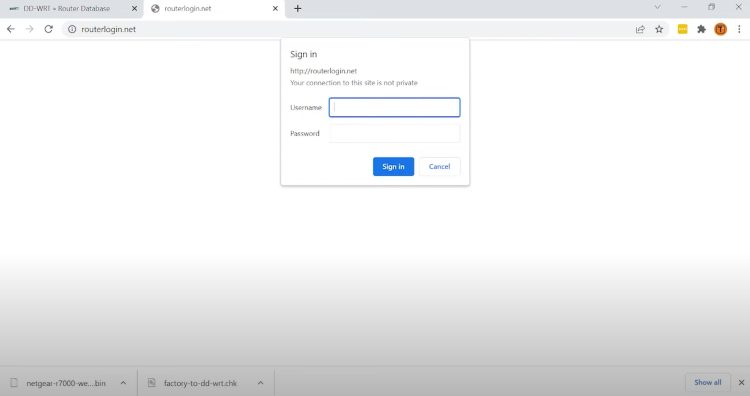Click the address bar URL routerlogin.net

[x=109, y=29]
